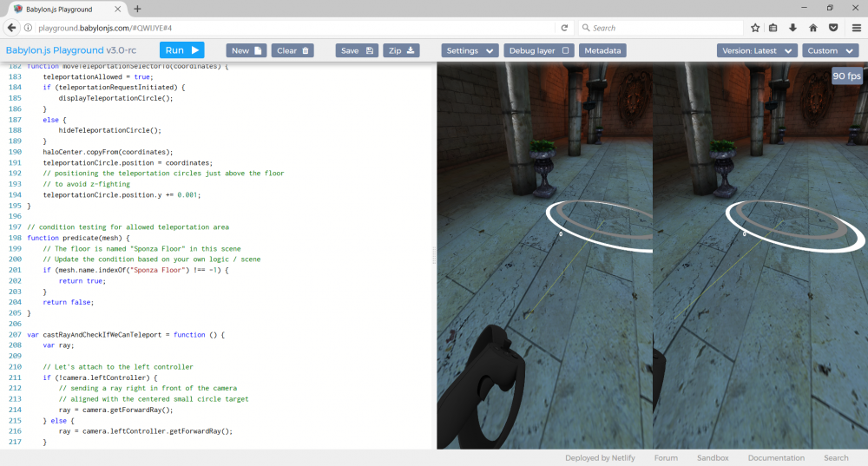The image size is (868, 466).
Task: Close the Babylon.js Playground tab
Action: (117, 10)
